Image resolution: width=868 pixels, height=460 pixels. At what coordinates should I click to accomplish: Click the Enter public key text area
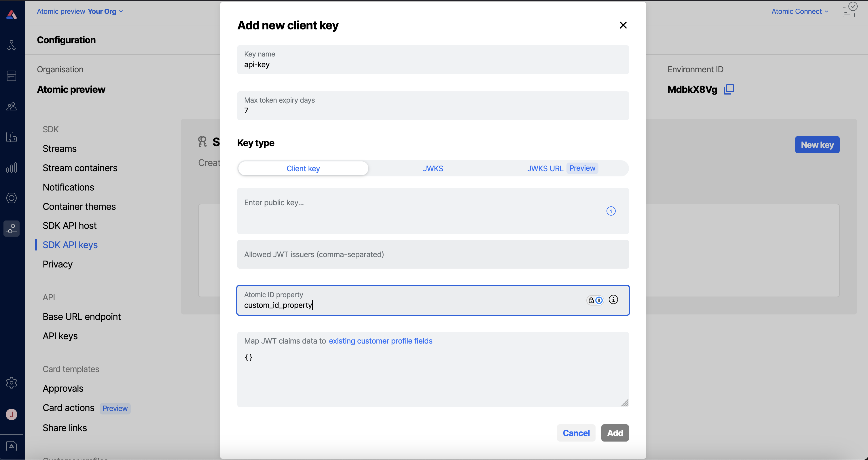433,211
